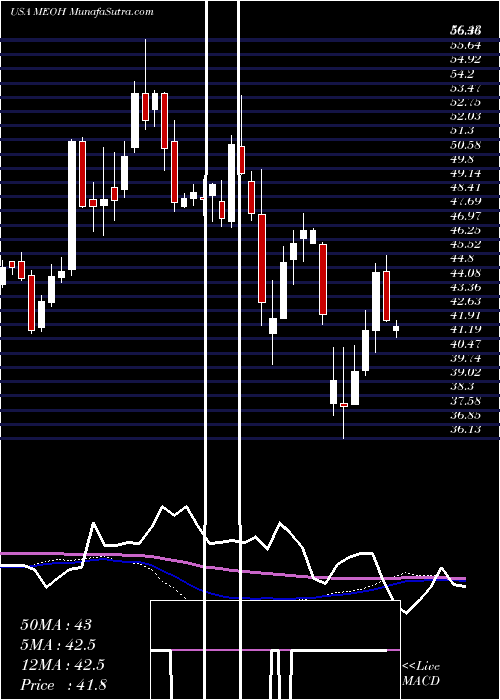The image size is (500, 700).
Task: Select the 50.58 price axis label
Action: [466, 145]
